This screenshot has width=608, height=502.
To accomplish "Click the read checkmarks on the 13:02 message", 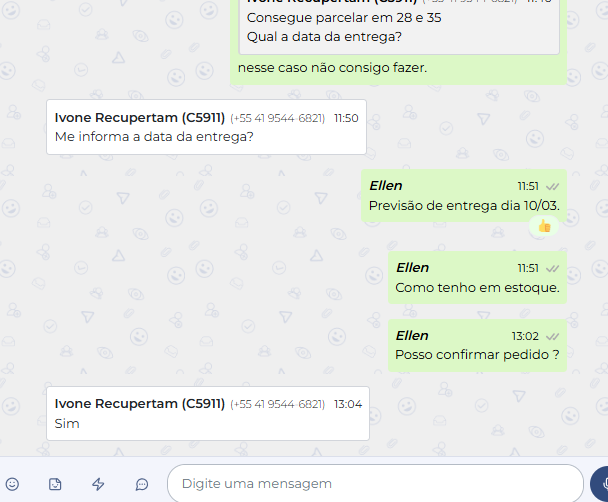I will (x=553, y=336).
